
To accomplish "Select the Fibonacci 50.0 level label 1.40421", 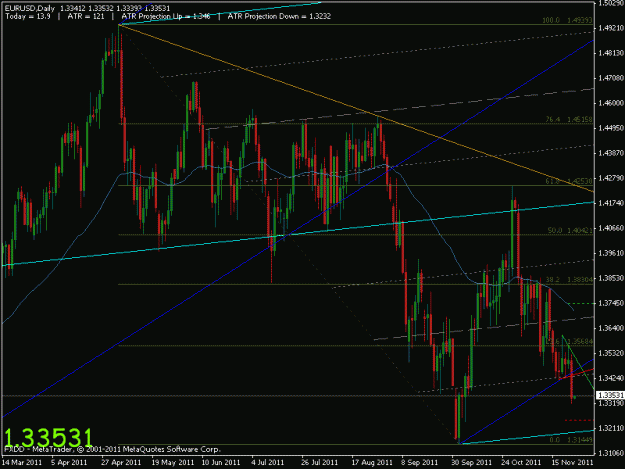I will point(570,230).
